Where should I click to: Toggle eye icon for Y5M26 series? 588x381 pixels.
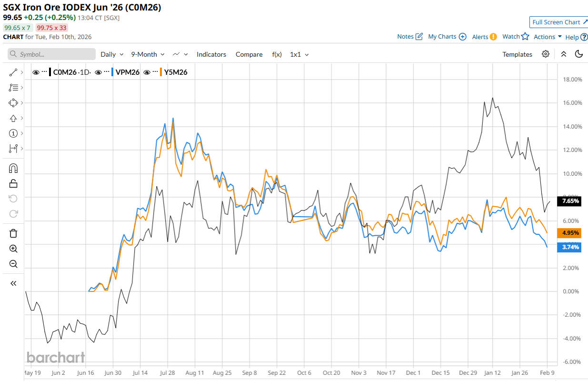(x=147, y=72)
